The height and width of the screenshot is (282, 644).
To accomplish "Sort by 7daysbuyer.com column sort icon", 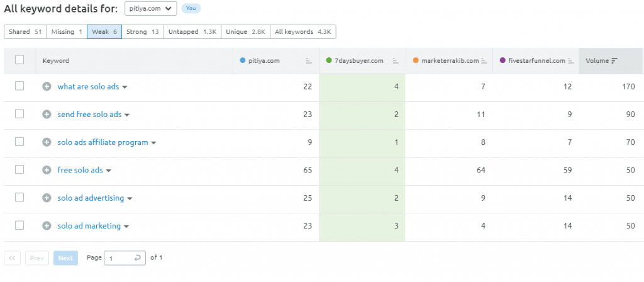I will (396, 61).
